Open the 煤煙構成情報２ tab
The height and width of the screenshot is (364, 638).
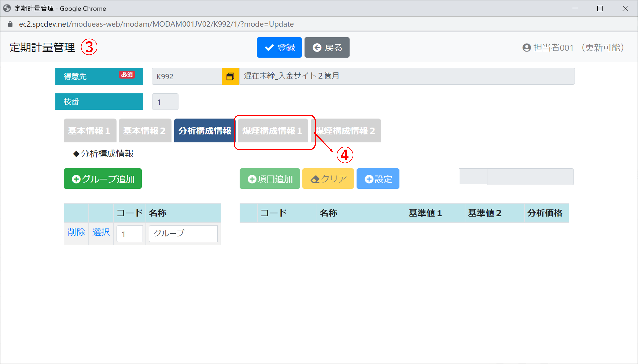pyautogui.click(x=346, y=130)
